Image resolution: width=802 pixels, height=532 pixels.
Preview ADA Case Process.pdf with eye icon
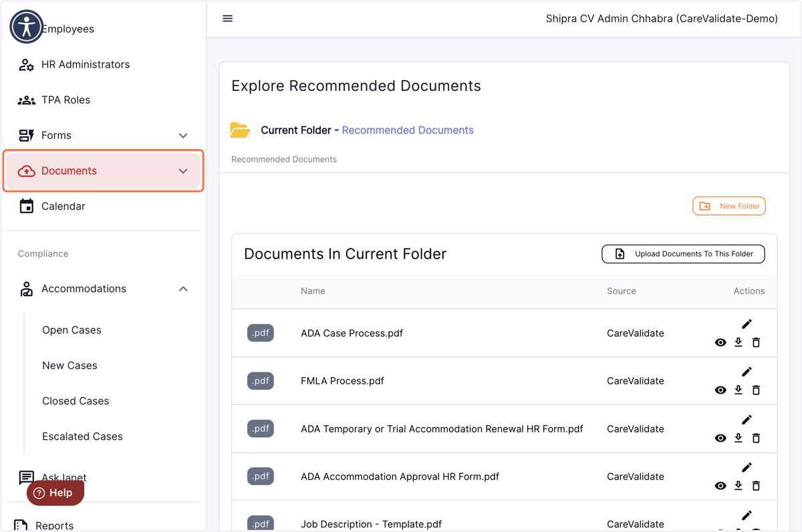click(720, 342)
